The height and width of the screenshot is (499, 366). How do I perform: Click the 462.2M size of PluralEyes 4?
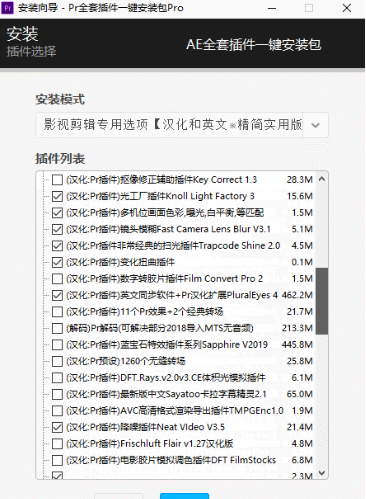pos(297,295)
